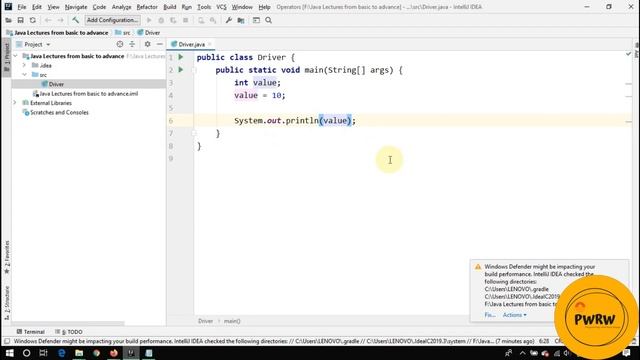Viewport: 640px width, 360px height.
Task: Expand External Libraries node
Action: point(16,103)
